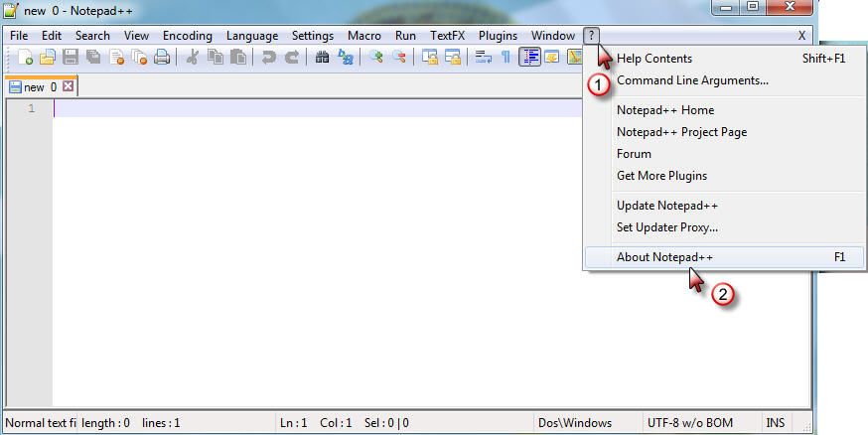This screenshot has width=868, height=435.
Task: Choose Help Contents from the menu
Action: [x=725, y=59]
